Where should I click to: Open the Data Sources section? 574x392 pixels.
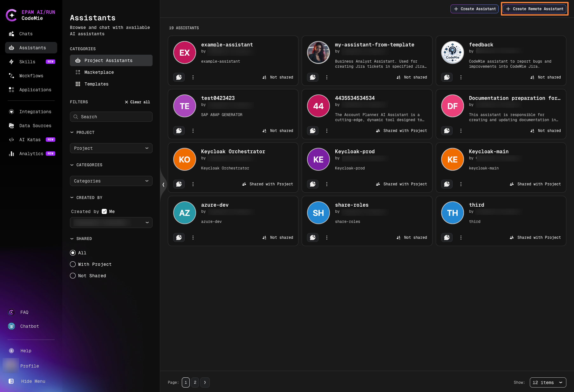pyautogui.click(x=35, y=126)
